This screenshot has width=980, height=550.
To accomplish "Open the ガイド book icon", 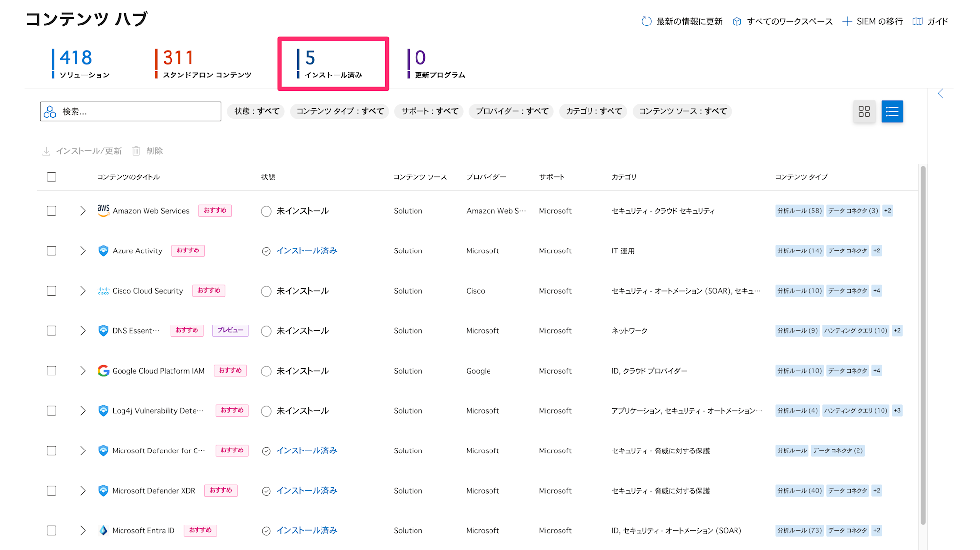I will pyautogui.click(x=917, y=21).
